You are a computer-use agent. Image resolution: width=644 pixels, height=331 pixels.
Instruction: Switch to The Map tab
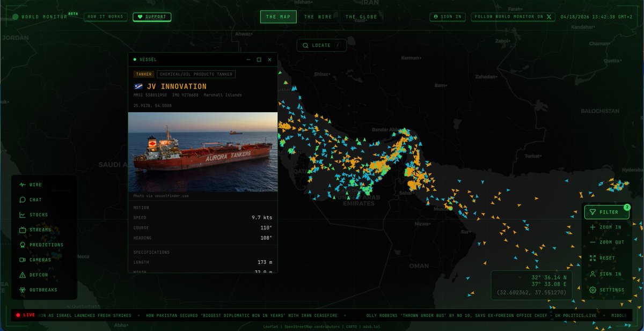278,17
